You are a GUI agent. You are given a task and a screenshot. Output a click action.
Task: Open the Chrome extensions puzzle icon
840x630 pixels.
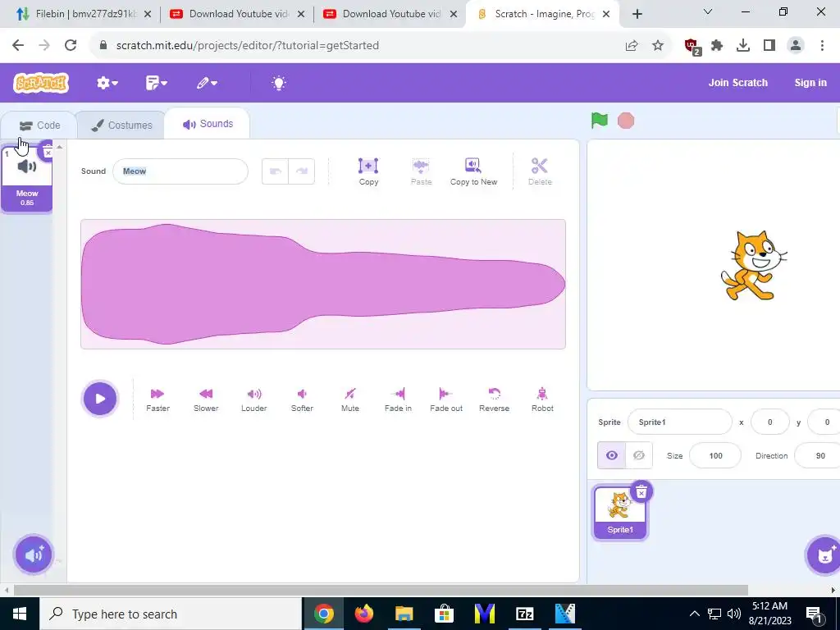point(716,46)
